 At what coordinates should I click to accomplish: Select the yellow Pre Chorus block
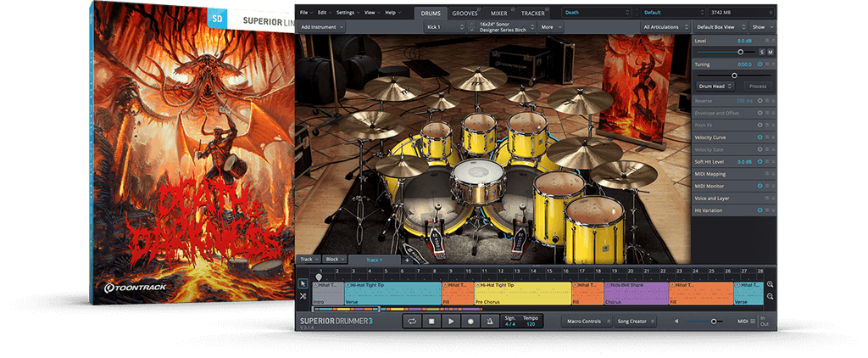point(522,294)
